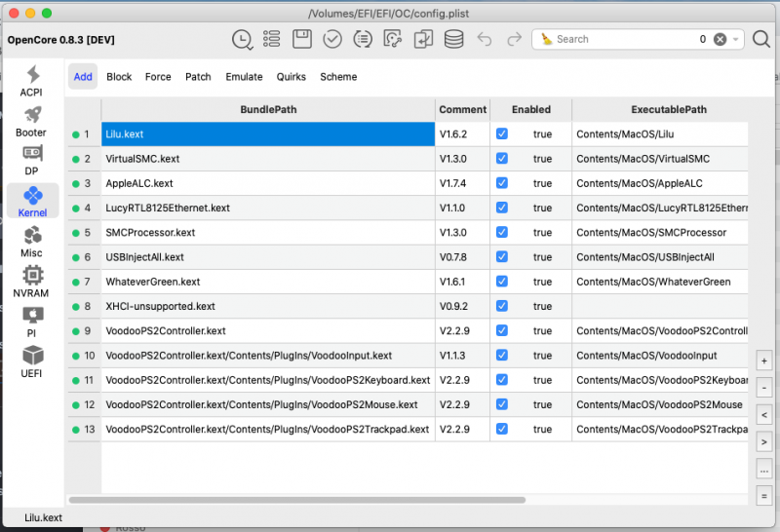Uncheck Enabled for Lilu.kext
This screenshot has width=780, height=532.
click(x=502, y=133)
